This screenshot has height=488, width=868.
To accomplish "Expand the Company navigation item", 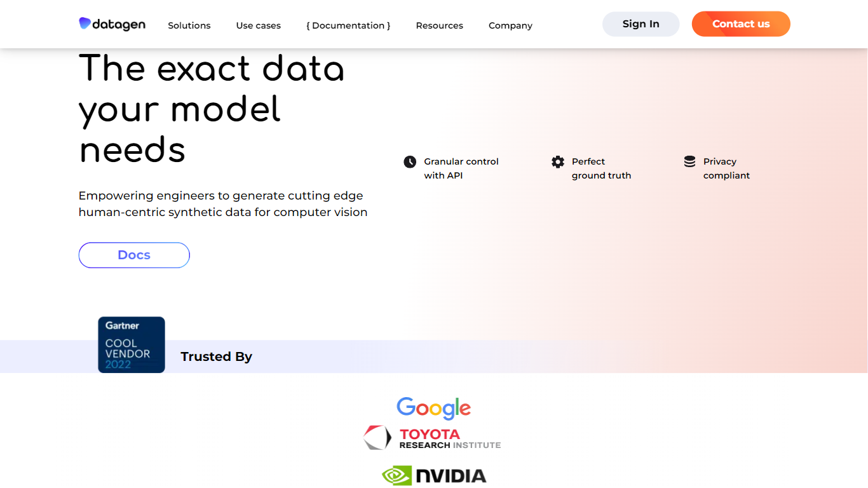I will 510,25.
